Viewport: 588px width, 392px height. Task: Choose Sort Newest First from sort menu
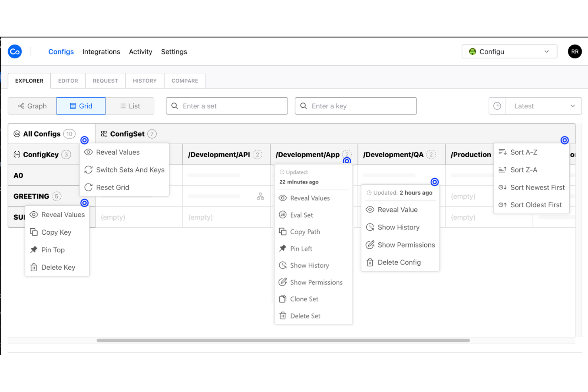pyautogui.click(x=537, y=187)
